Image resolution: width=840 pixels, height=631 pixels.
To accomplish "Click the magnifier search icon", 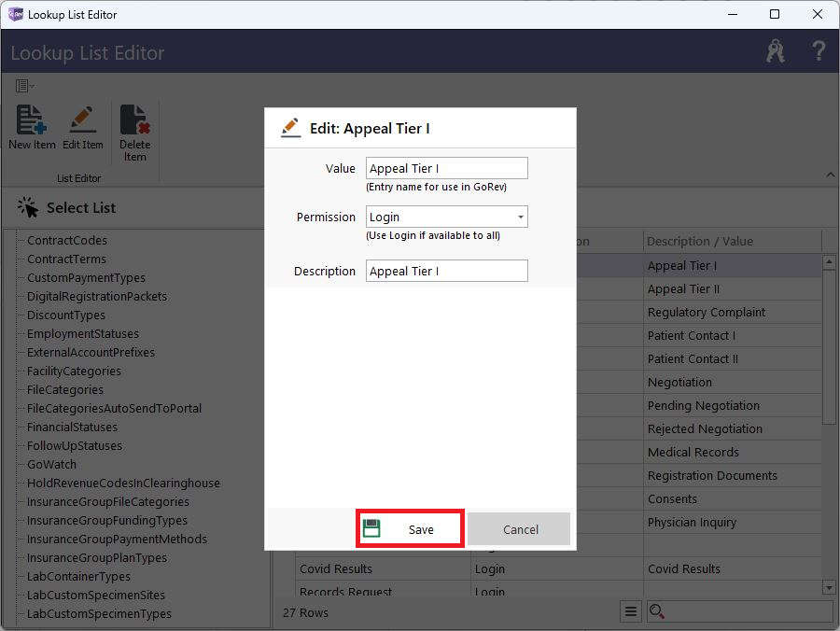I will (657, 611).
